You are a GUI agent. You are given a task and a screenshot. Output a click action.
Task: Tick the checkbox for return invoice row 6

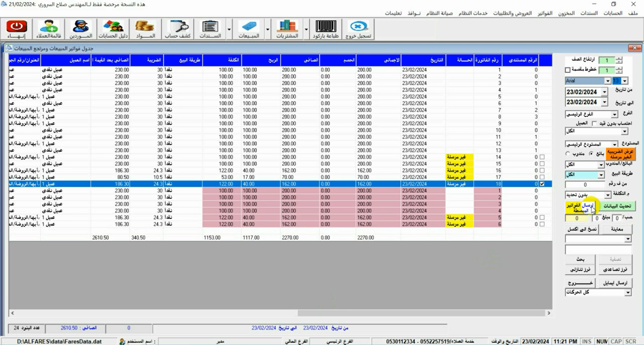coord(542,224)
